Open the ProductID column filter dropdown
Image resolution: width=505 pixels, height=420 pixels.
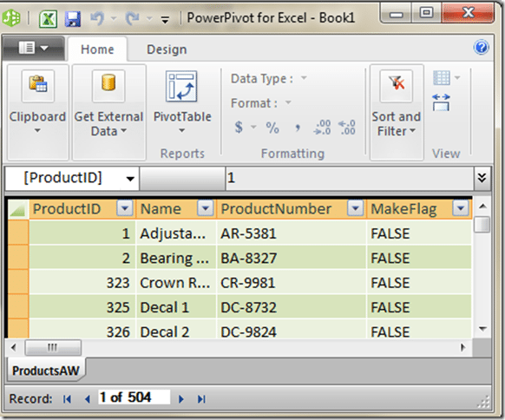(124, 208)
